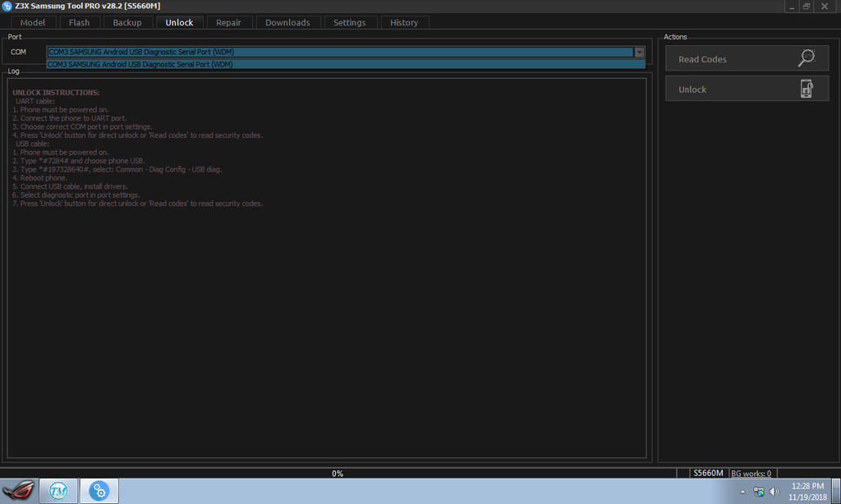Image resolution: width=841 pixels, height=504 pixels.
Task: Go to the Repair tab
Action: 228,22
